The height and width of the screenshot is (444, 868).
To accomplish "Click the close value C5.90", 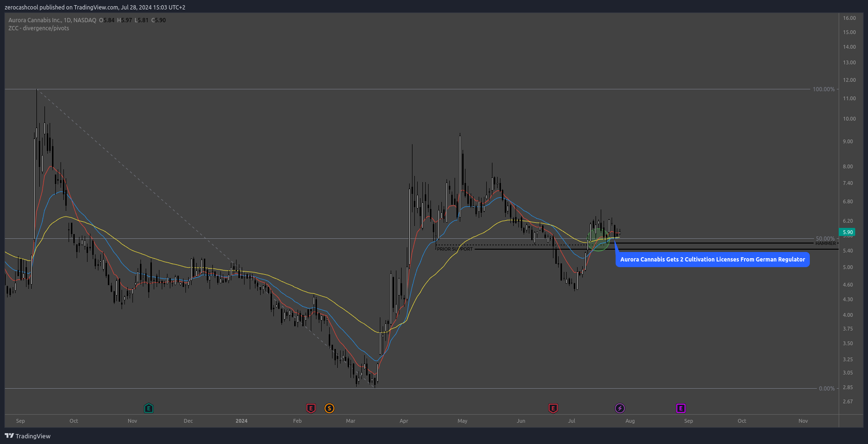I will [158, 20].
